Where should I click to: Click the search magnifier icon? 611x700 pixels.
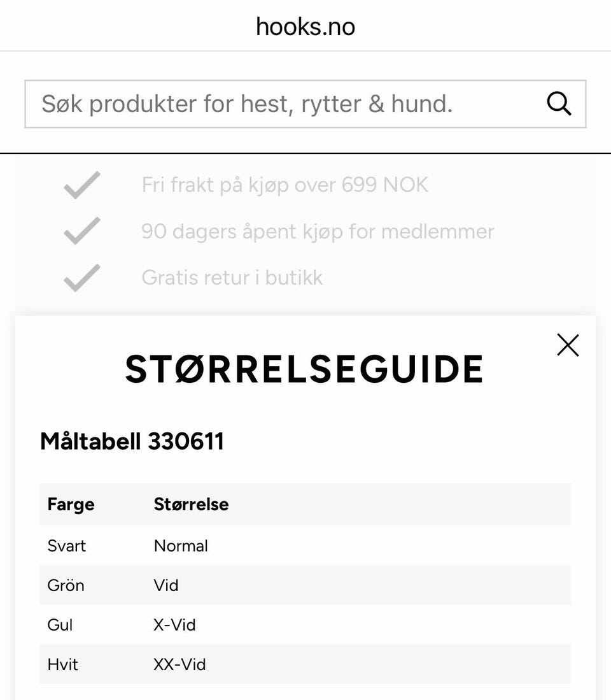tap(559, 103)
